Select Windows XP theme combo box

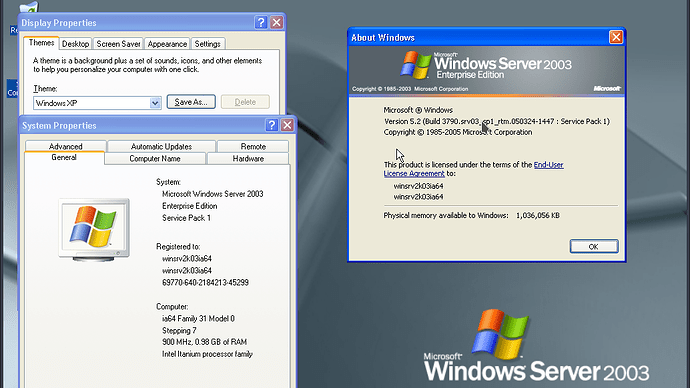point(97,103)
